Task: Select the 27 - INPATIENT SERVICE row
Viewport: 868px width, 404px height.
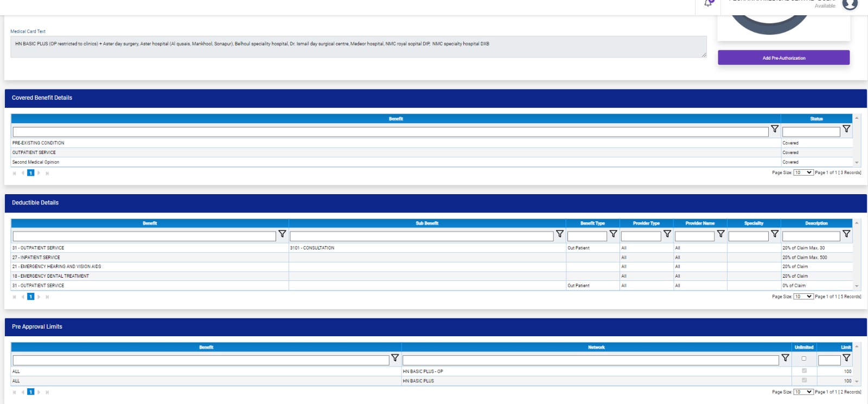Action: pyautogui.click(x=432, y=258)
